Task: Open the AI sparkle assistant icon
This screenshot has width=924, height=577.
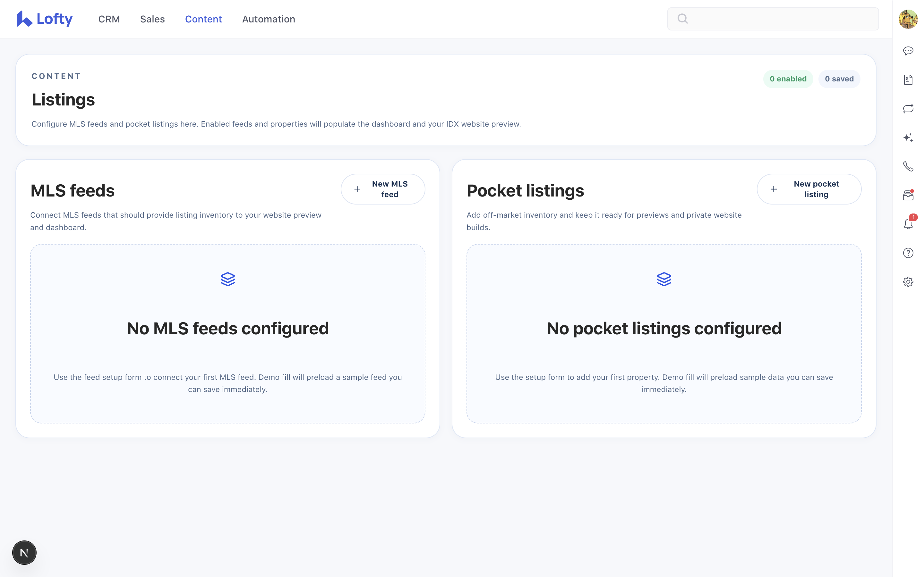Action: point(908,138)
